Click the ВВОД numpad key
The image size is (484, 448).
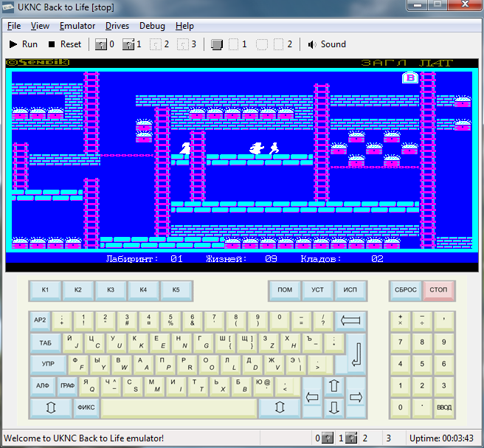(x=444, y=408)
